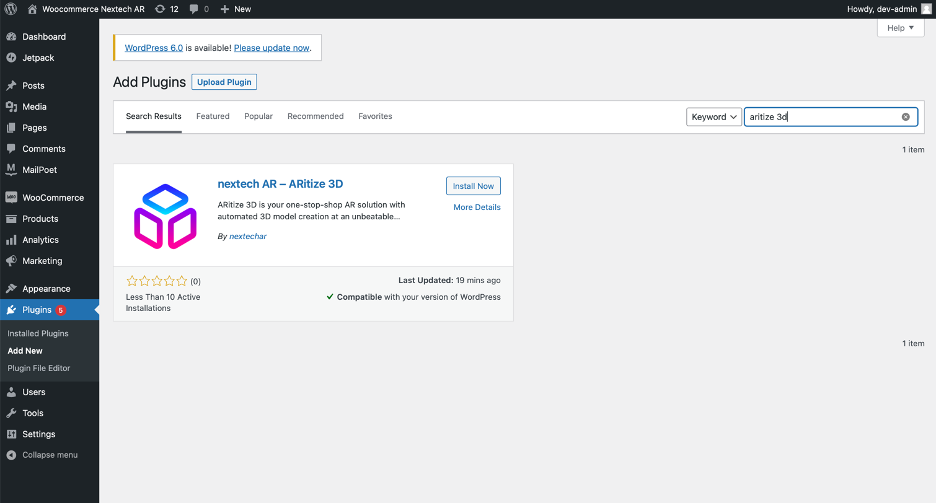Click the MailPoet M icon in sidebar
The height and width of the screenshot is (504, 936).
pyautogui.click(x=11, y=170)
